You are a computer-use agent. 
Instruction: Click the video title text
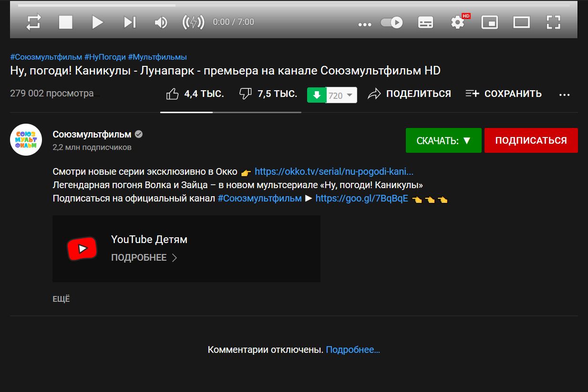point(225,71)
